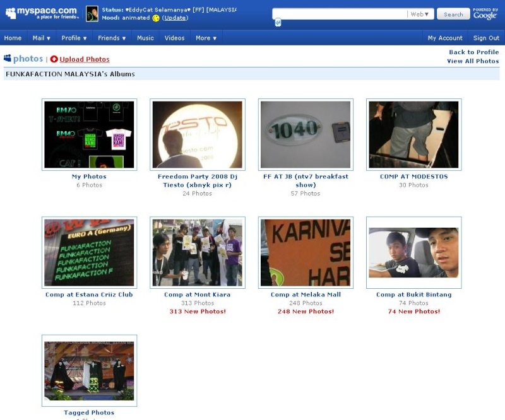Click Sign Out
Viewport: 505px width, 420px height.
tap(486, 38)
